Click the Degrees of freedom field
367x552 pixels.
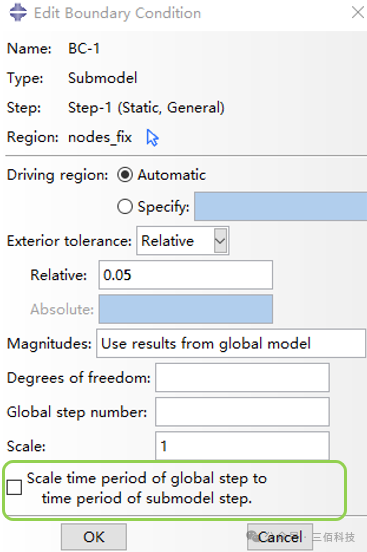242,377
